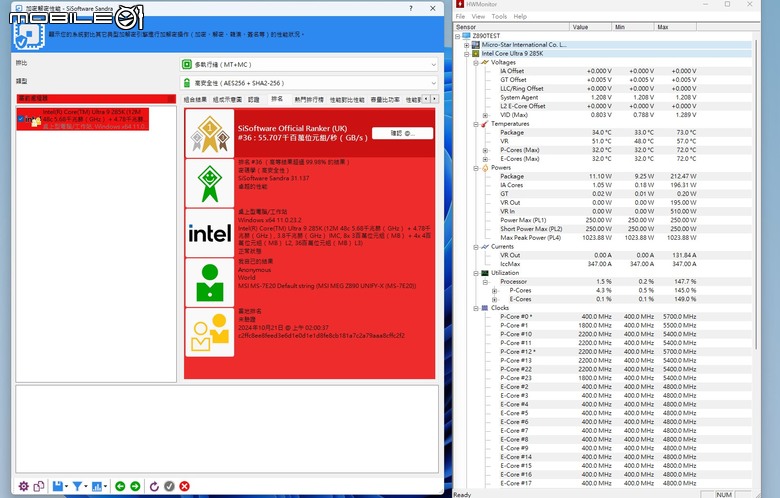Expand the P-Cores utilization node

pyautogui.click(x=494, y=291)
